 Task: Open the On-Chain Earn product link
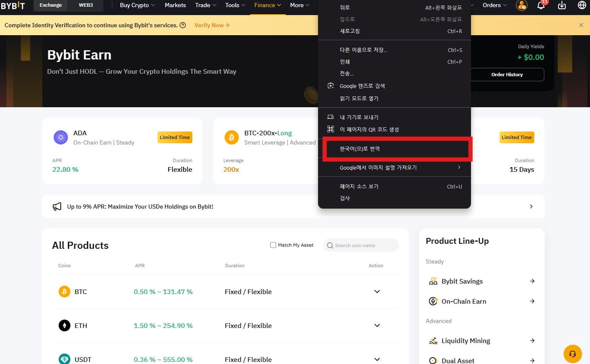[482, 301]
